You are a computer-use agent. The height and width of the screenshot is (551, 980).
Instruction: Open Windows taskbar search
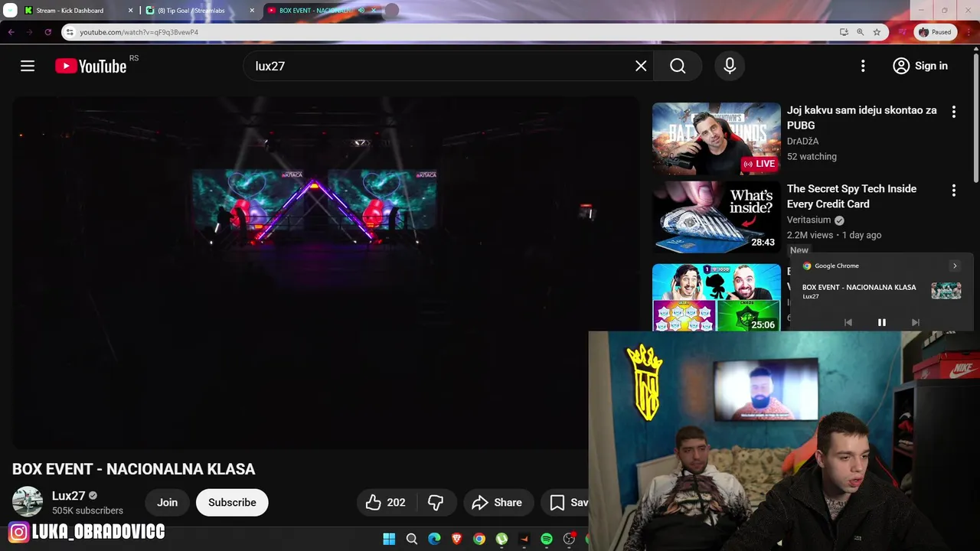(412, 539)
